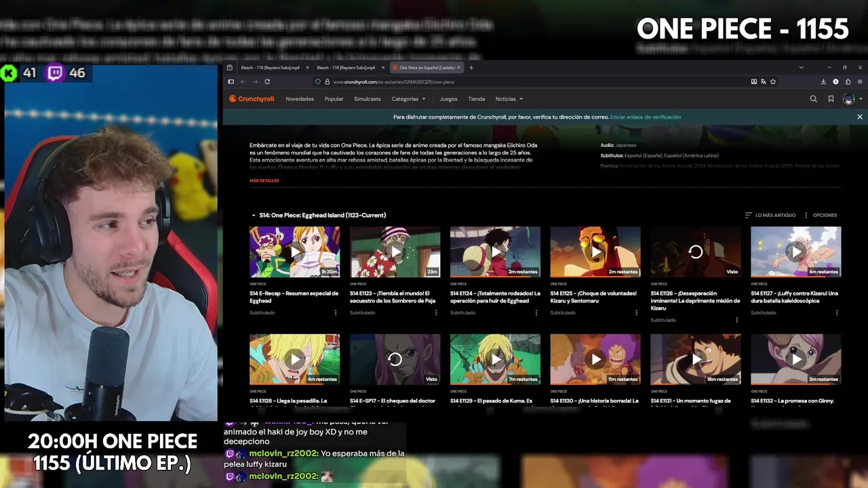Image resolution: width=868 pixels, height=488 pixels.
Task: Expand MÁS DETALLES description link
Action: (x=264, y=180)
